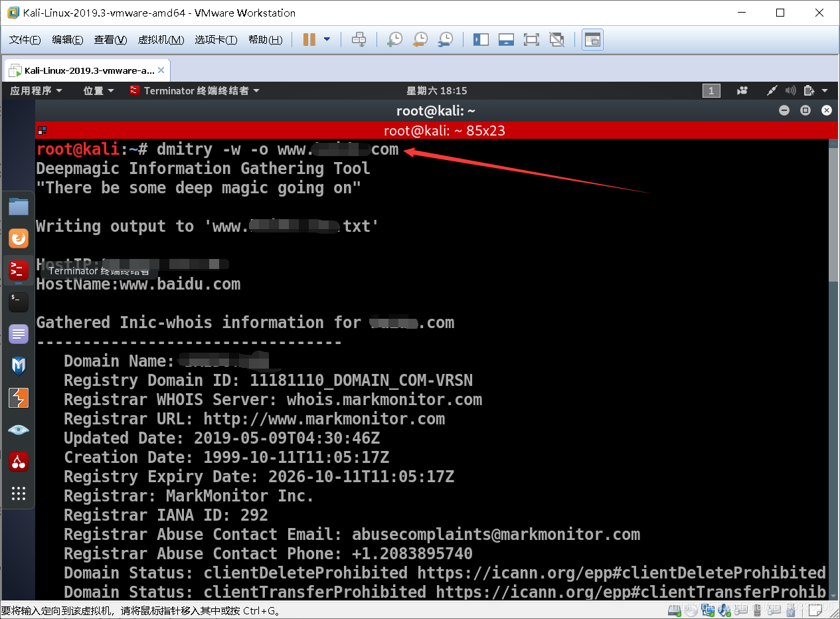Open the 选项卡(T) menu

tap(216, 40)
